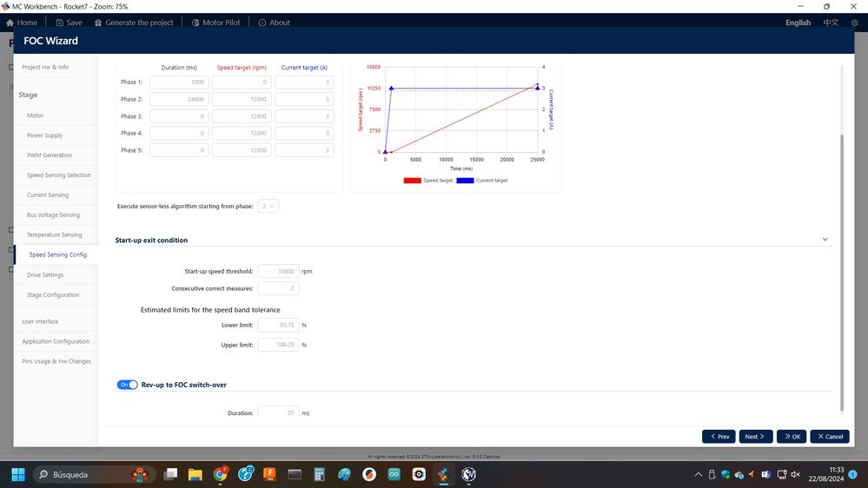The height and width of the screenshot is (488, 868).
Task: Click the Generate the project icon
Action: click(x=98, y=23)
